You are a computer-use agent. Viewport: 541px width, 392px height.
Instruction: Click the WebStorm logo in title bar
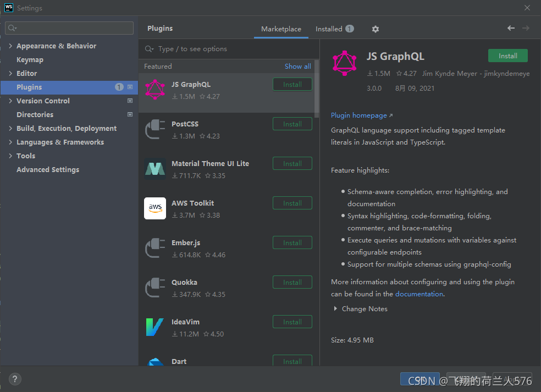coord(8,8)
